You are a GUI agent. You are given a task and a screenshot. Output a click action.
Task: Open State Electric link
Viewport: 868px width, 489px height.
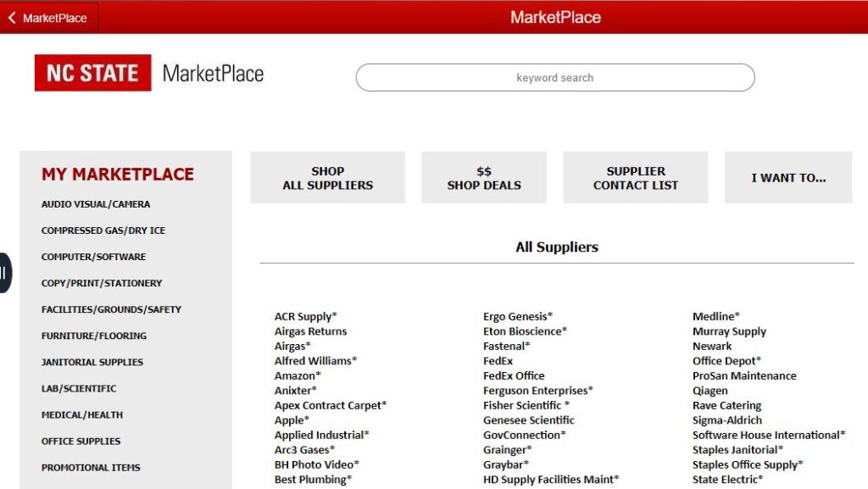click(x=727, y=480)
